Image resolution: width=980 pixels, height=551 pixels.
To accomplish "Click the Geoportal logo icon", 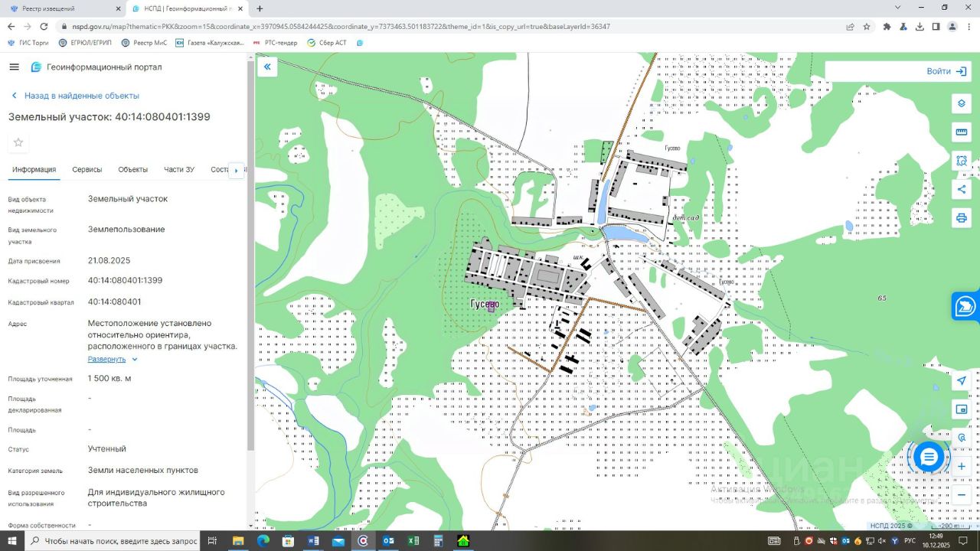I will coord(36,67).
